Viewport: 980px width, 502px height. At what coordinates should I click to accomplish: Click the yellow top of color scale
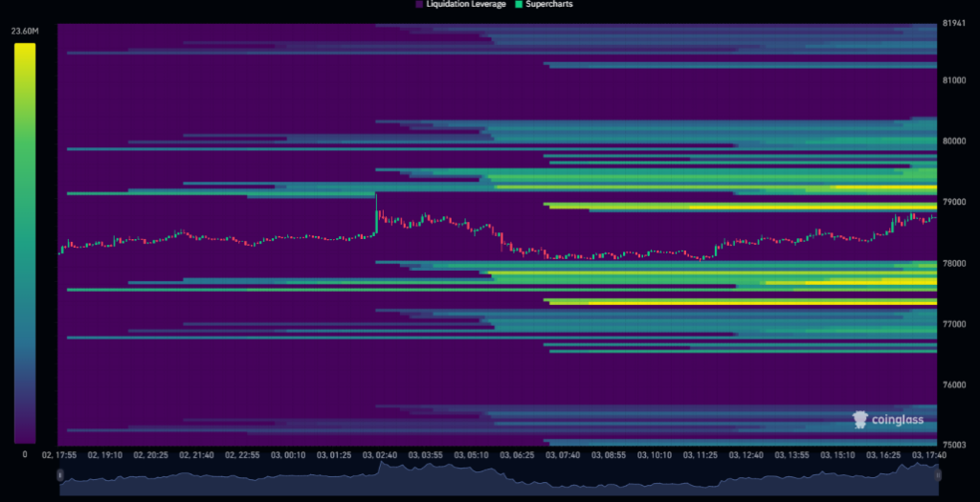point(25,50)
